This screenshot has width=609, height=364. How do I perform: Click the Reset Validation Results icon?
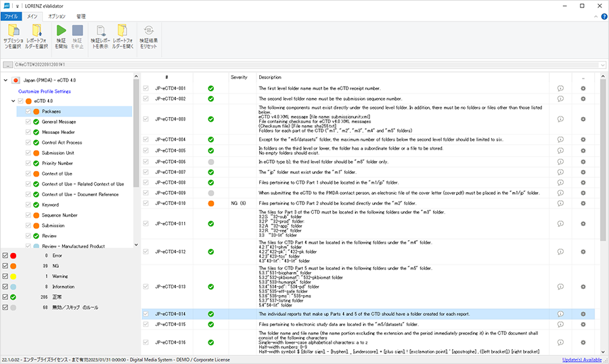(149, 30)
